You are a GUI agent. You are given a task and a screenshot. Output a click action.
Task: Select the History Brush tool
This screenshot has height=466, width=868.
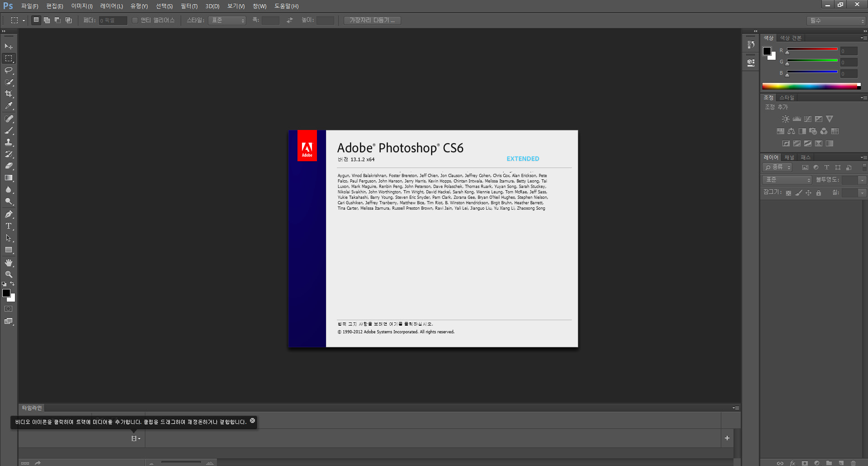point(9,154)
